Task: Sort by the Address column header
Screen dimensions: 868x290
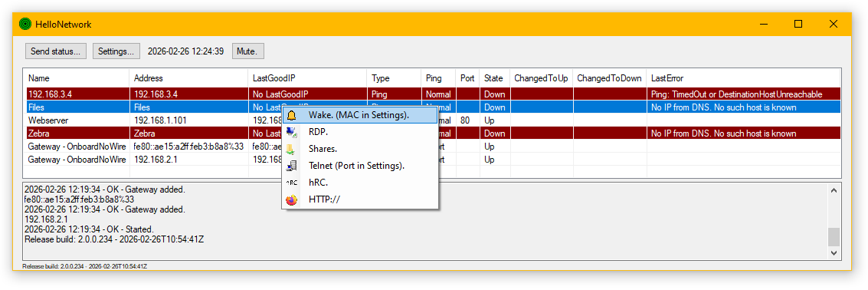Action: pos(188,78)
